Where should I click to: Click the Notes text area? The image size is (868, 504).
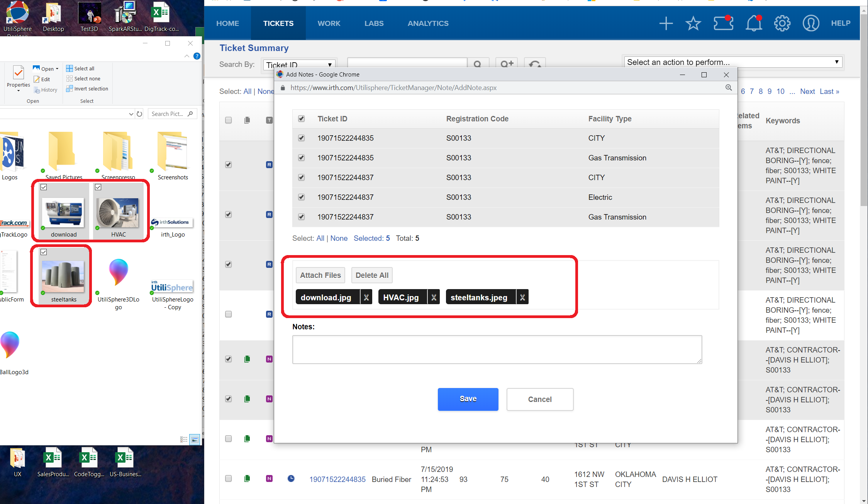click(497, 349)
